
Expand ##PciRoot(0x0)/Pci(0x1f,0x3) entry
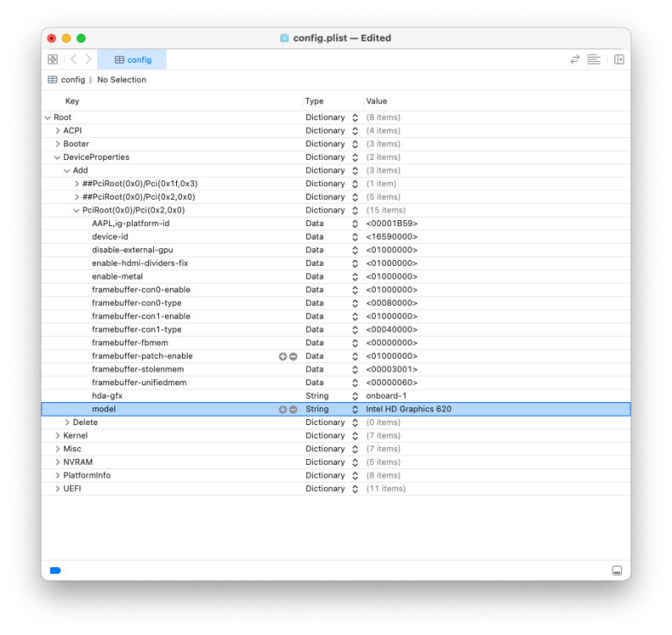pyautogui.click(x=77, y=184)
